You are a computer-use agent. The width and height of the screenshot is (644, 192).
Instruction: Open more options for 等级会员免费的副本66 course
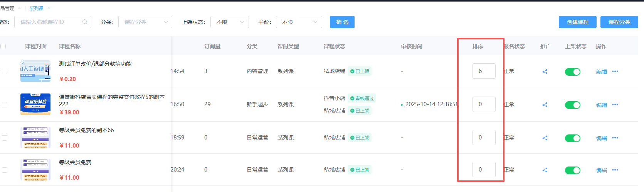(615, 138)
